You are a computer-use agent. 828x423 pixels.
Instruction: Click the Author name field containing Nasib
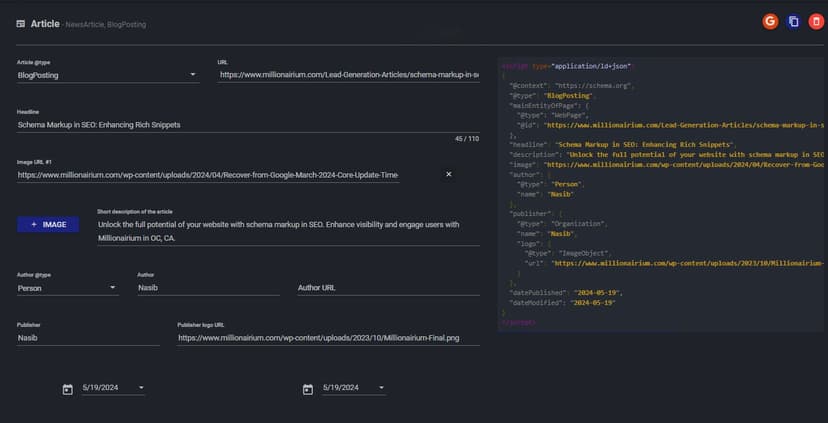207,288
